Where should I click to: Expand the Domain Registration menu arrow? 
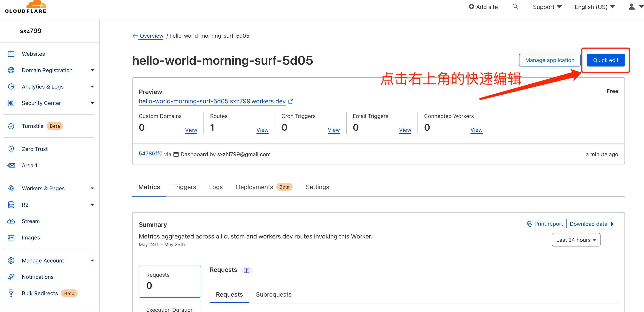point(92,70)
